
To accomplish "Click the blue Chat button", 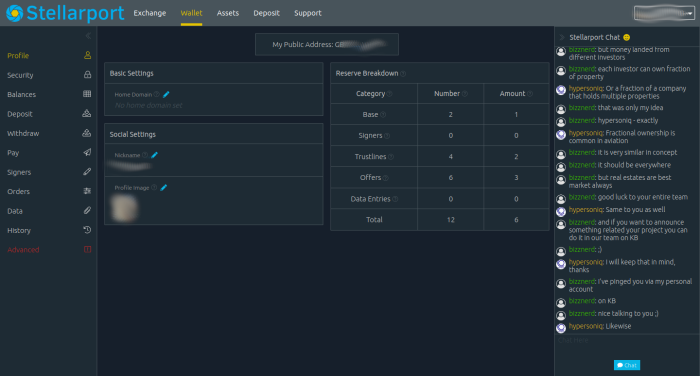I will coord(627,365).
